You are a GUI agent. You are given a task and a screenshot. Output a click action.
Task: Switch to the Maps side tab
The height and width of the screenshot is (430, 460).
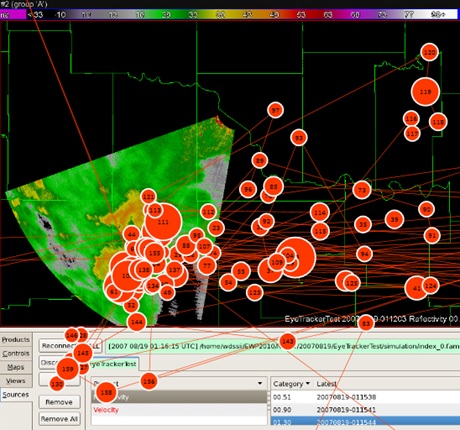point(16,367)
